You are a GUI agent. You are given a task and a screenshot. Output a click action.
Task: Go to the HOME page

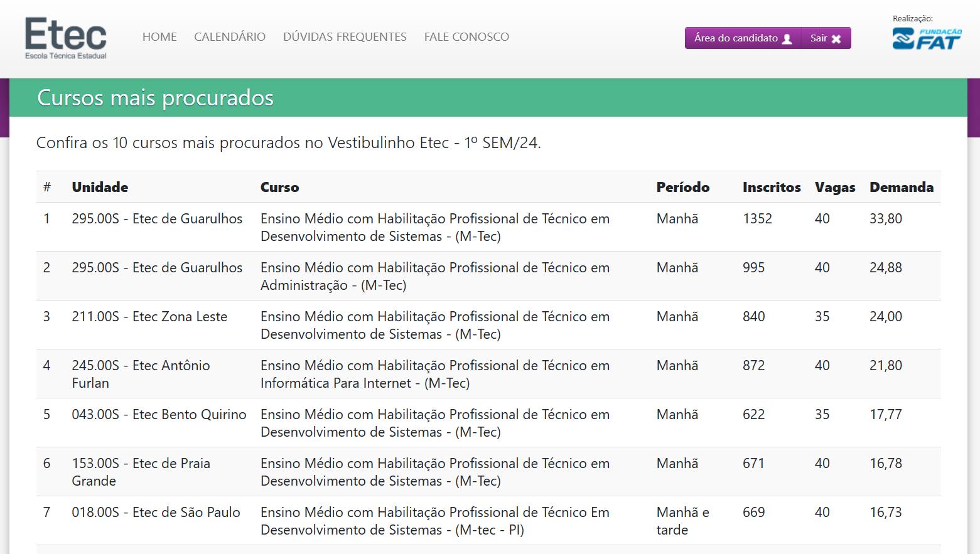[x=159, y=37]
